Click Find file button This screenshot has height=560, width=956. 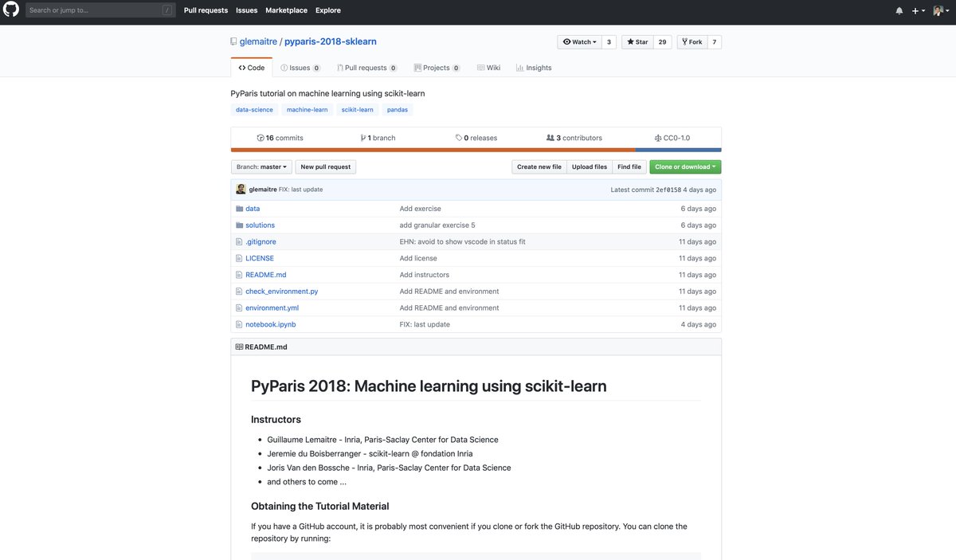click(x=629, y=167)
